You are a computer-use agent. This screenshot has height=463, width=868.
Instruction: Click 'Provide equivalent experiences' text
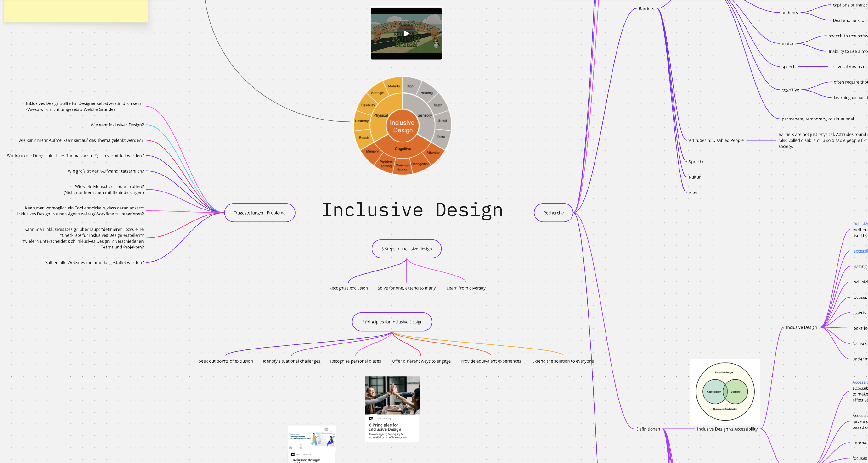tap(491, 361)
